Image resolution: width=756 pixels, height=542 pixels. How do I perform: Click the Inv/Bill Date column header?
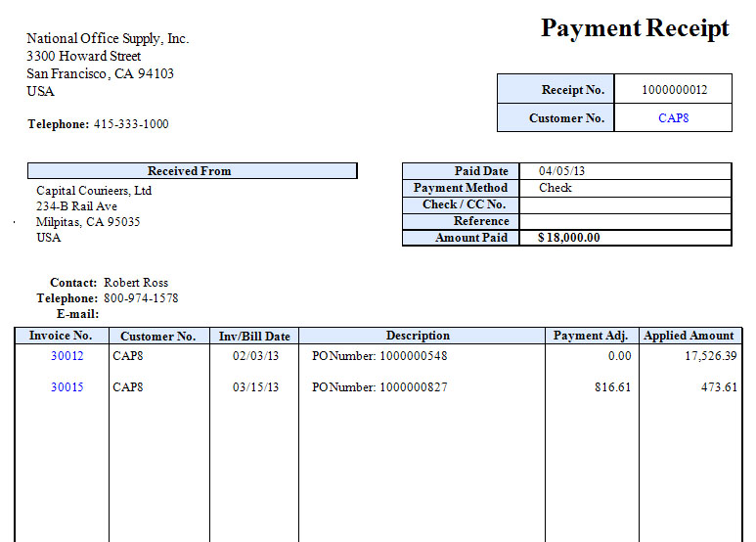coord(254,336)
